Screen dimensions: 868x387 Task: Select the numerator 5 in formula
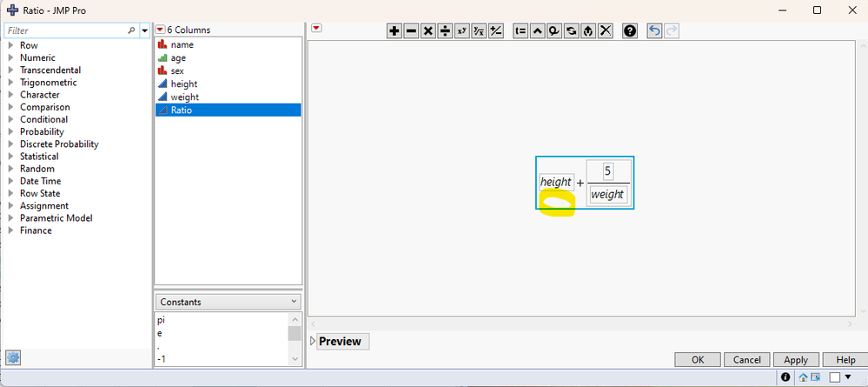[608, 170]
